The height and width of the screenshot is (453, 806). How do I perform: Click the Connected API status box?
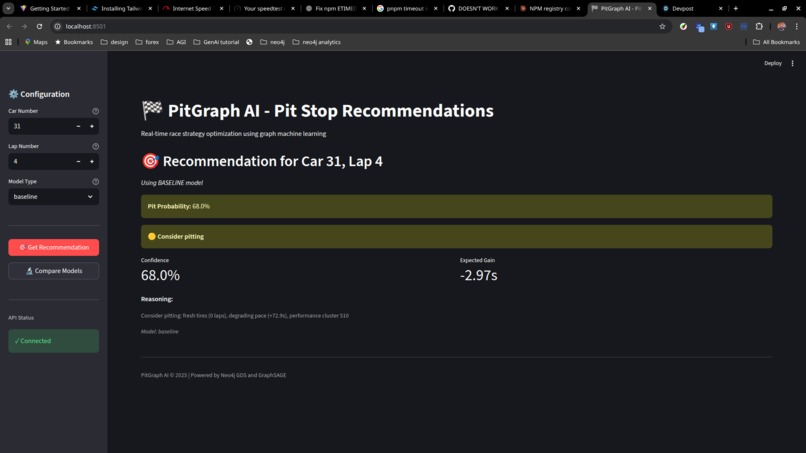(53, 341)
